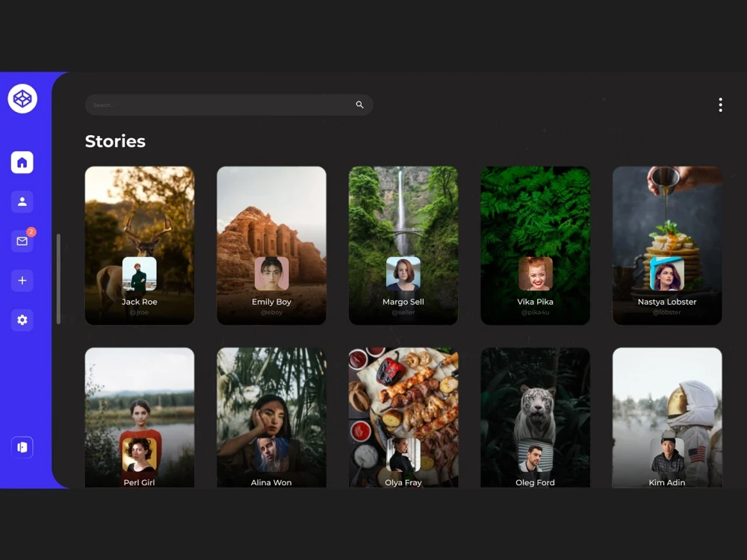
Task: Click Nastya Lobster's avatar picture
Action: 667,274
